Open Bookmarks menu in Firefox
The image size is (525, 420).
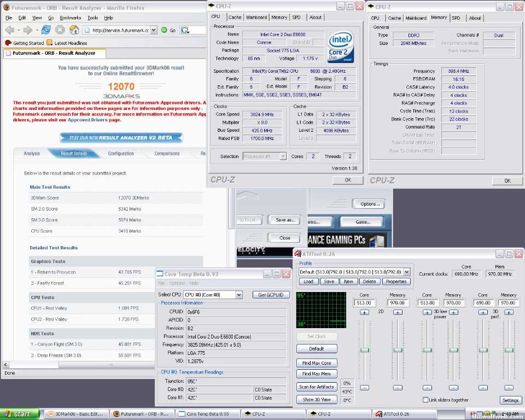click(70, 17)
